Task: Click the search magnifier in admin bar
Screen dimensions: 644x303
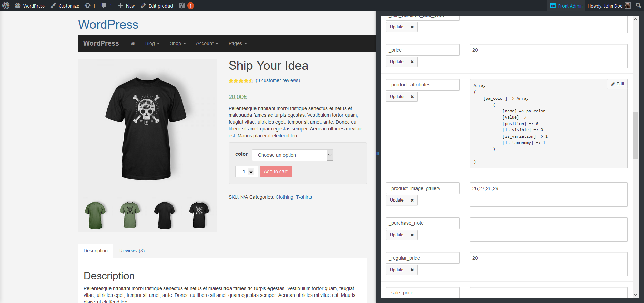Action: click(x=639, y=5)
